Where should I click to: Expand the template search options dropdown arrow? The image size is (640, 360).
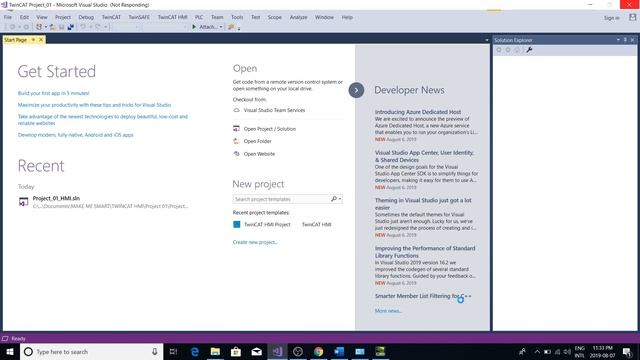[340, 199]
